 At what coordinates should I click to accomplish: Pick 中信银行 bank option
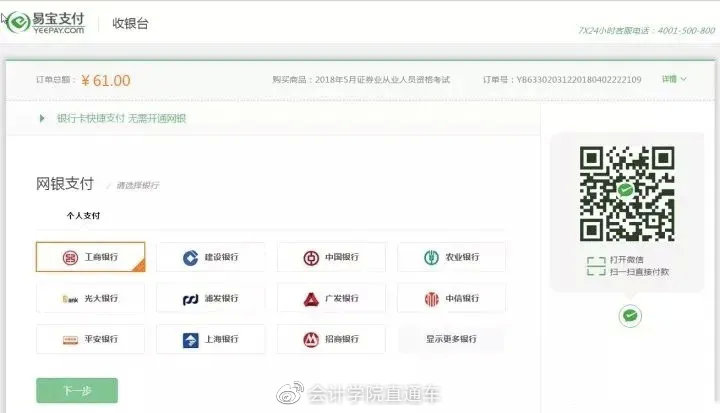pyautogui.click(x=451, y=298)
